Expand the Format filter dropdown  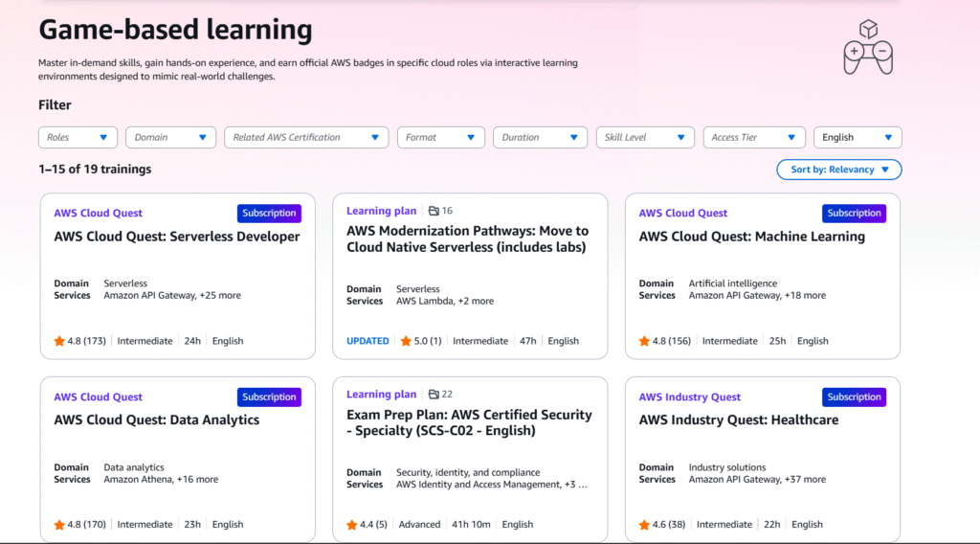[440, 138]
